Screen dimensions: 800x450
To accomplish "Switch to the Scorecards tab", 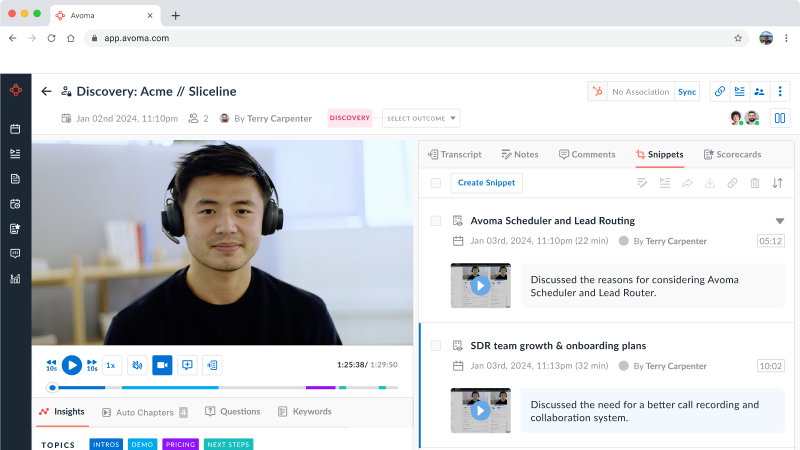I will (x=732, y=155).
